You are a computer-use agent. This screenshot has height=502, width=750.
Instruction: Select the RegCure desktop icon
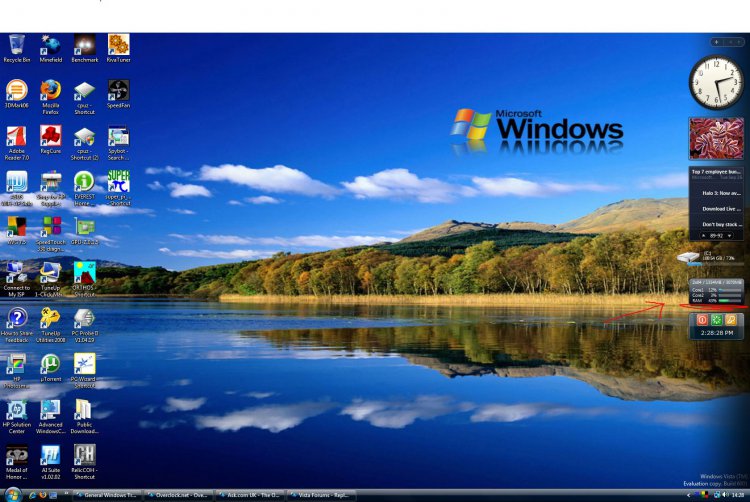(51, 140)
